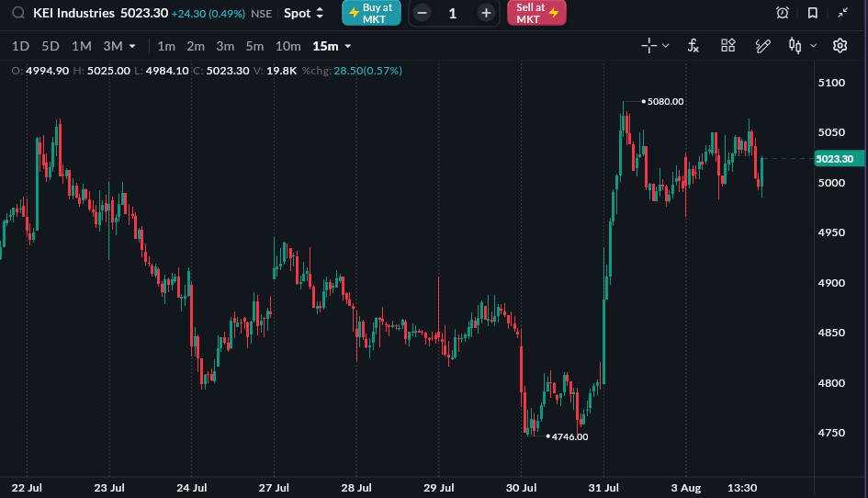Select the 15m candle interval
Viewport: 868px width, 498px height.
pos(325,46)
